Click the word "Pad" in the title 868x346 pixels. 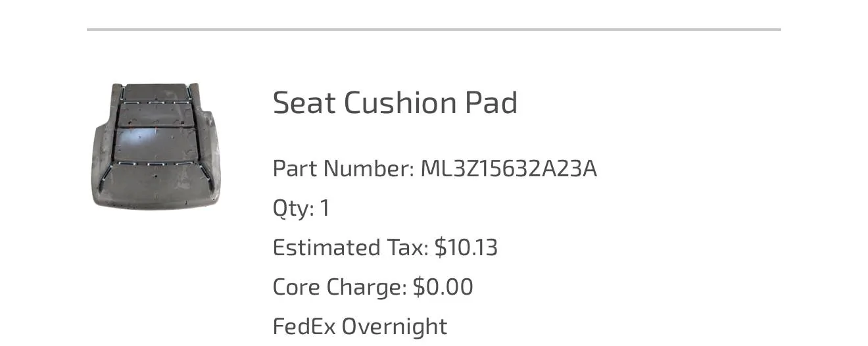[491, 103]
